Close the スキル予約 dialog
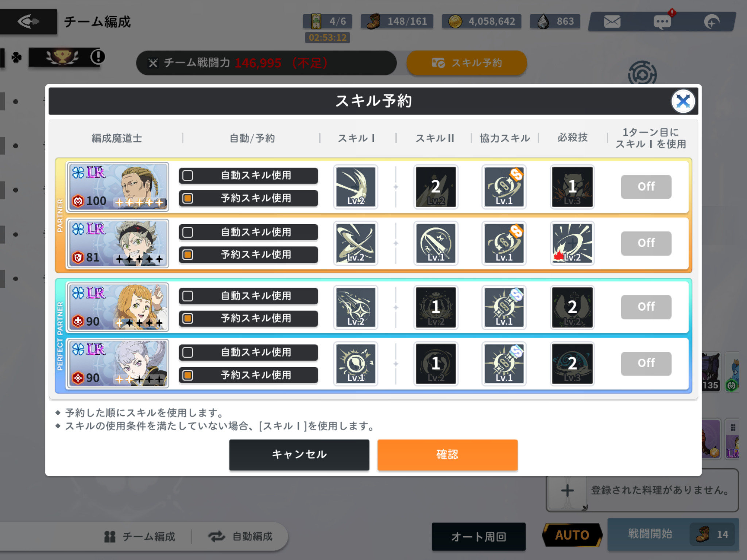 point(683,101)
